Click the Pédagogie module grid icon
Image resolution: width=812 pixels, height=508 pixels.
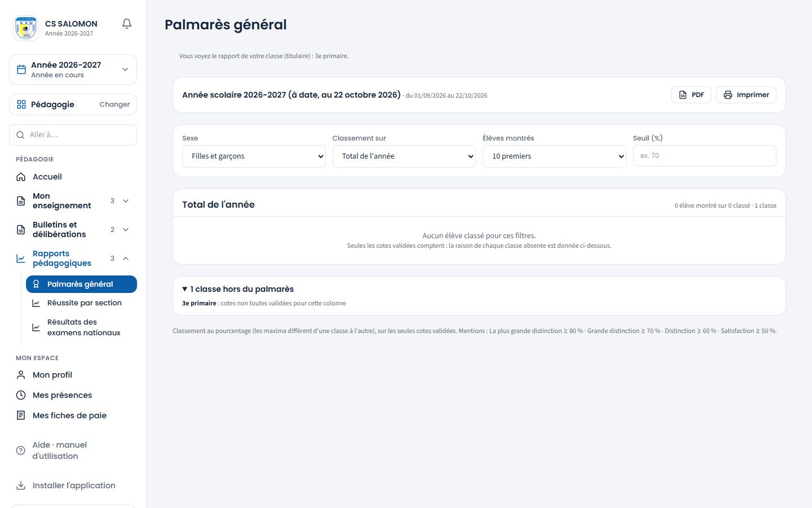(x=21, y=104)
